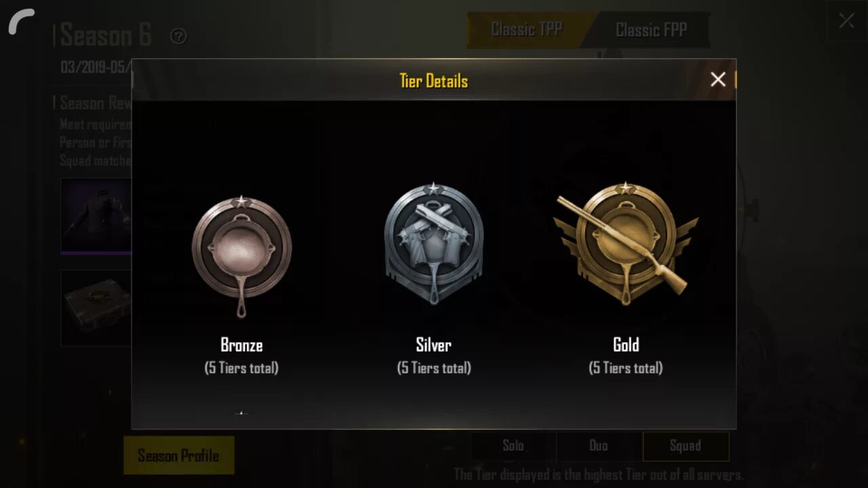
Task: Click the Bronze tier name label
Action: click(x=241, y=345)
